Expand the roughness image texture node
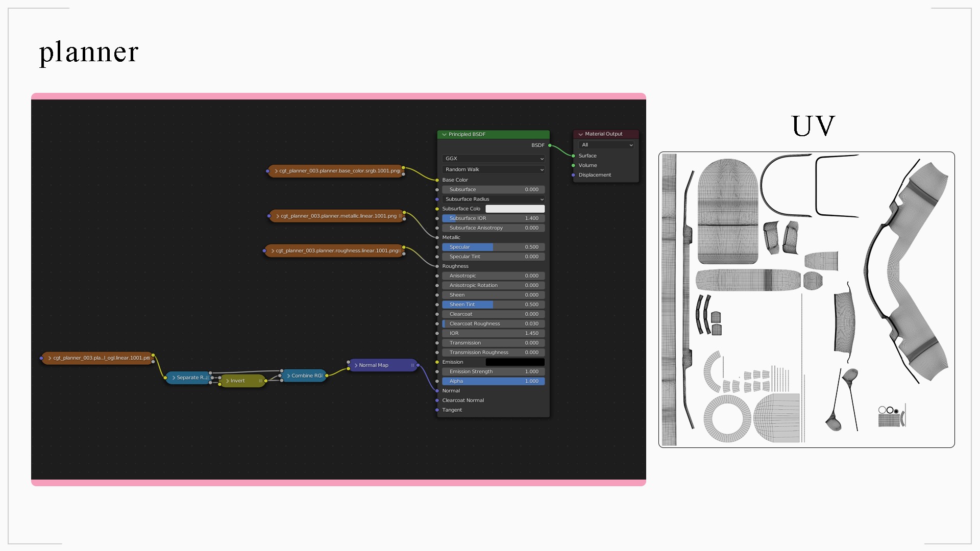This screenshot has width=980, height=551. tap(273, 251)
